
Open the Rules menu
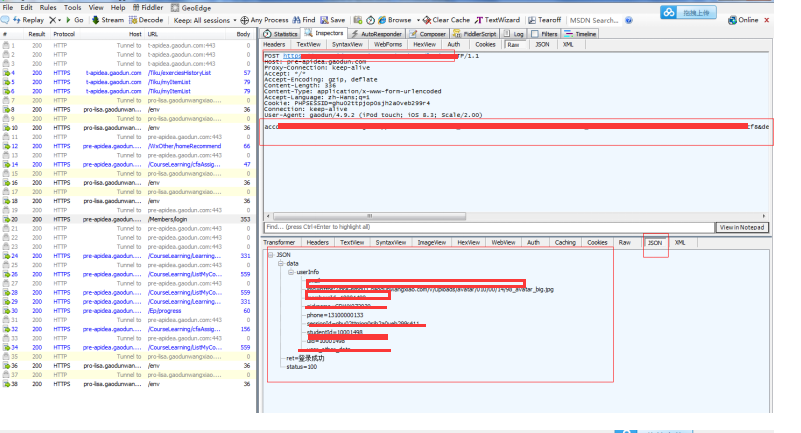48,8
